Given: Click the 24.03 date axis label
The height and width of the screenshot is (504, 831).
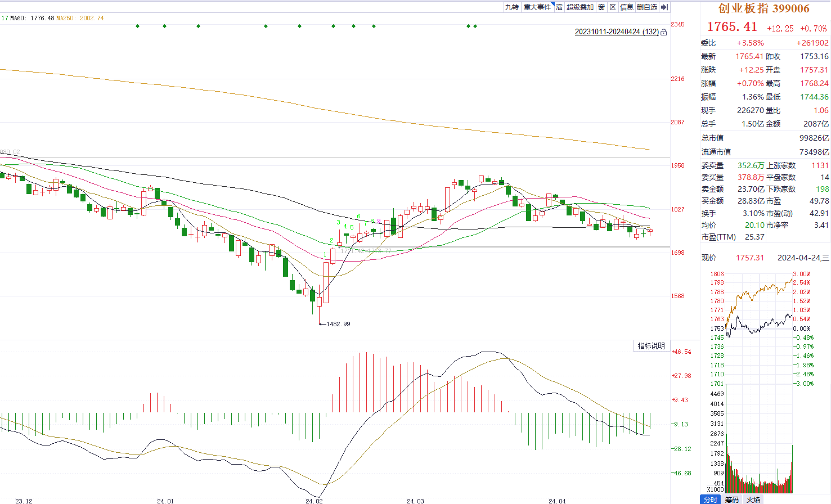Looking at the screenshot, I should [x=415, y=501].
